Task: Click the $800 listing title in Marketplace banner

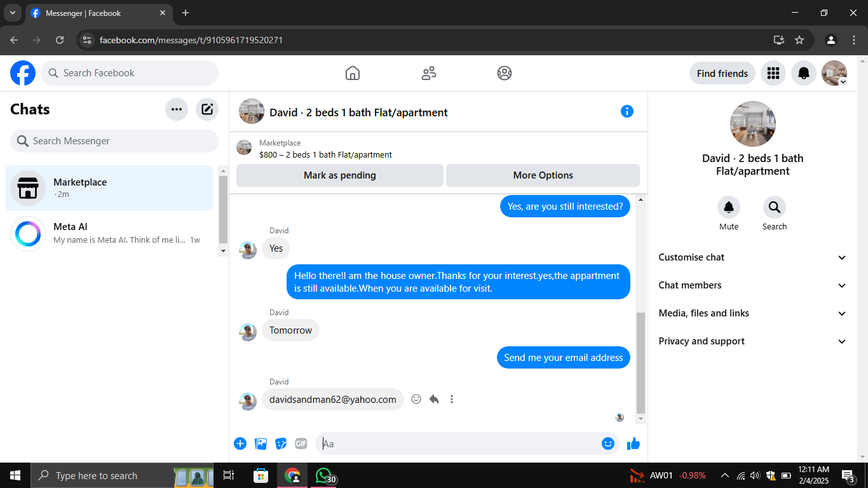Action: click(325, 154)
